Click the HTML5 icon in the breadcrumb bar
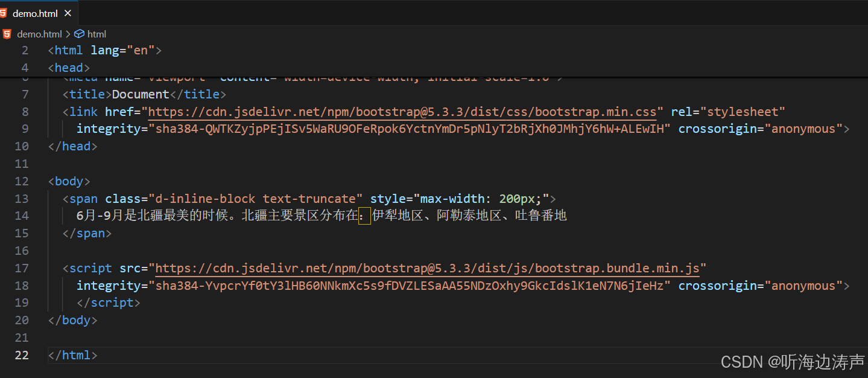The width and height of the screenshot is (868, 378). [6, 34]
